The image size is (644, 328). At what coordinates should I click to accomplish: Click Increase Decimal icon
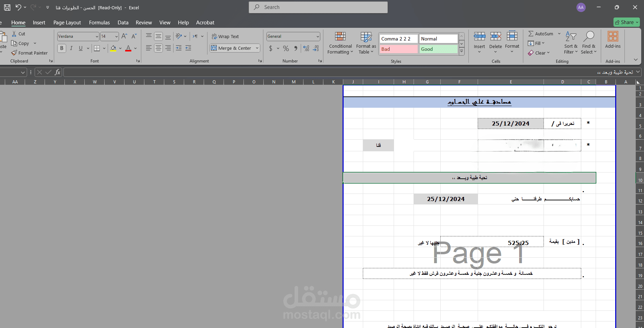[306, 48]
